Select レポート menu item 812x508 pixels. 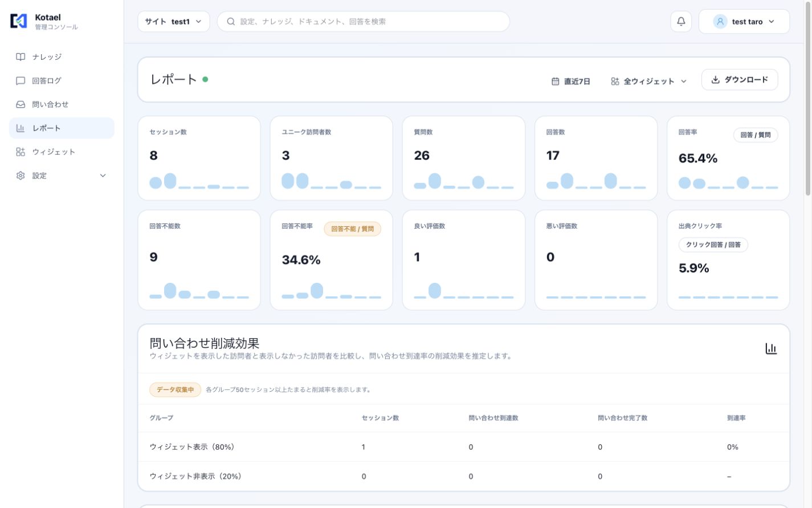tap(62, 128)
